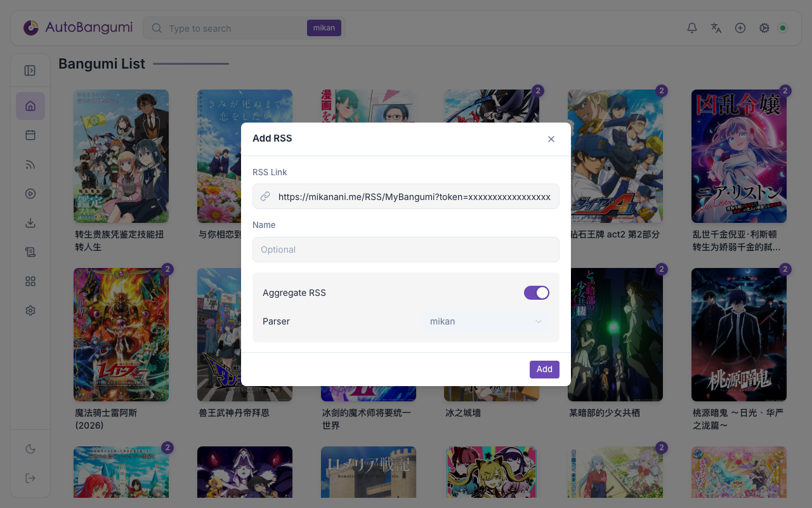
Task: Click the logout icon in the sidebar
Action: (30, 478)
